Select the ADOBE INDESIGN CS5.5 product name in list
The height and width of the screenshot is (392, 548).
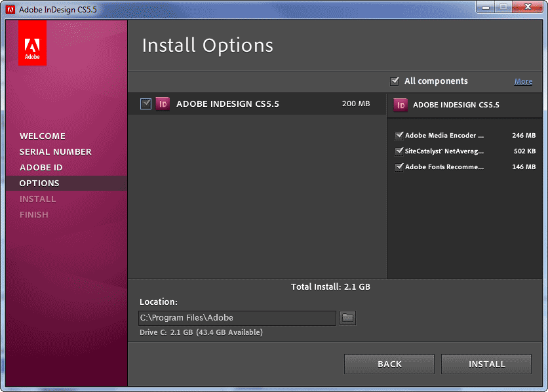pyautogui.click(x=227, y=104)
